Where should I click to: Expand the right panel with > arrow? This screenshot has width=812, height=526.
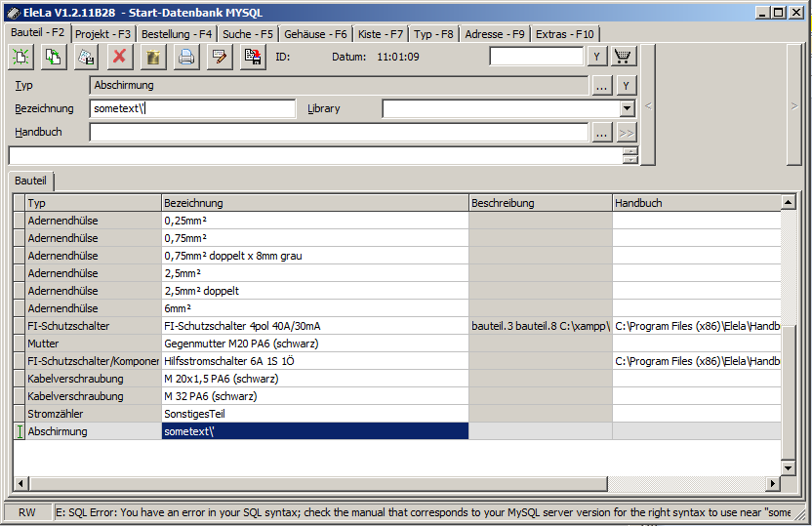[794, 104]
